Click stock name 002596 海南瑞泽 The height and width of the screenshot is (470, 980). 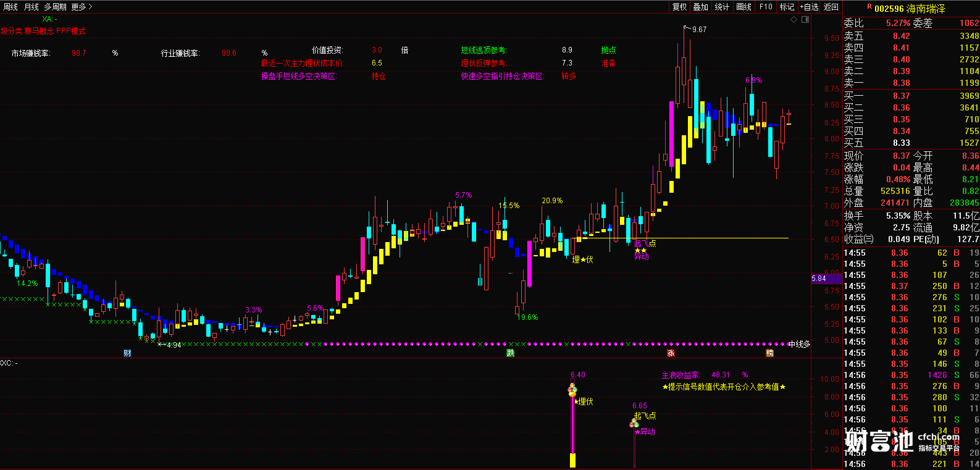pyautogui.click(x=910, y=9)
